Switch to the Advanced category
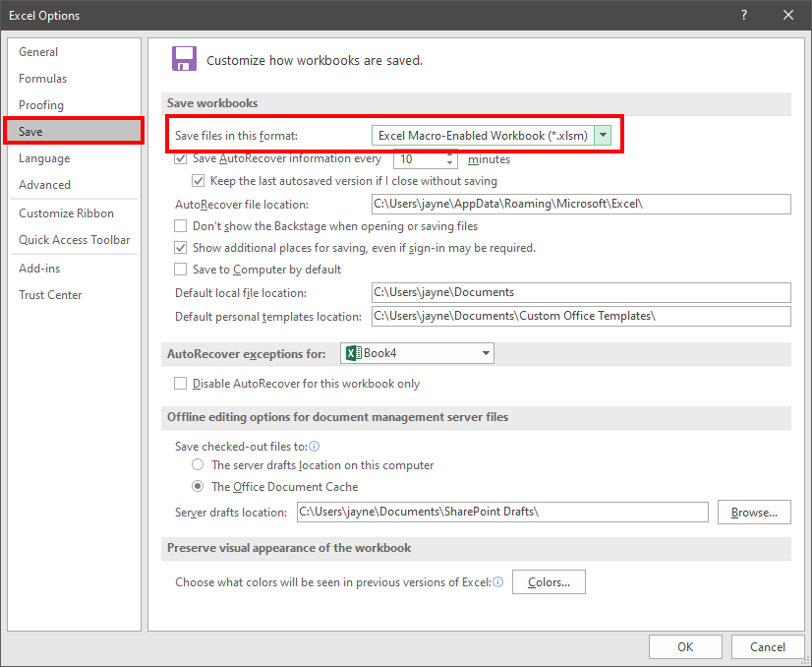The image size is (812, 667). [74, 185]
